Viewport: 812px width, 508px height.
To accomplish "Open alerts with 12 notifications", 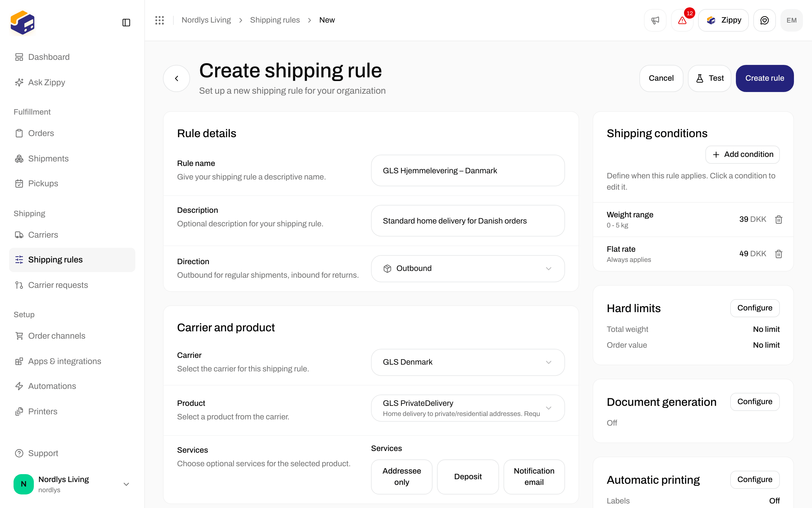I will [682, 21].
